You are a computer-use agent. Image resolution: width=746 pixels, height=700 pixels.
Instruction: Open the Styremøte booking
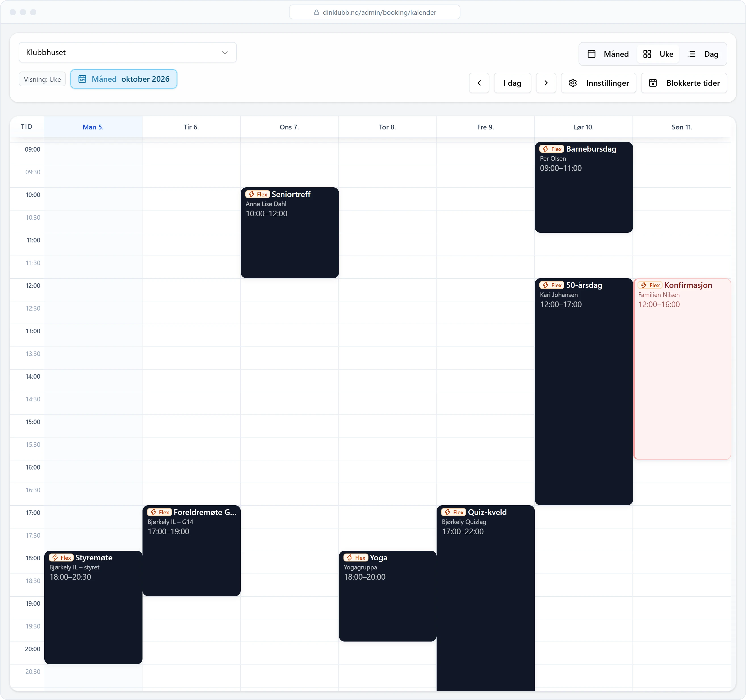point(93,607)
